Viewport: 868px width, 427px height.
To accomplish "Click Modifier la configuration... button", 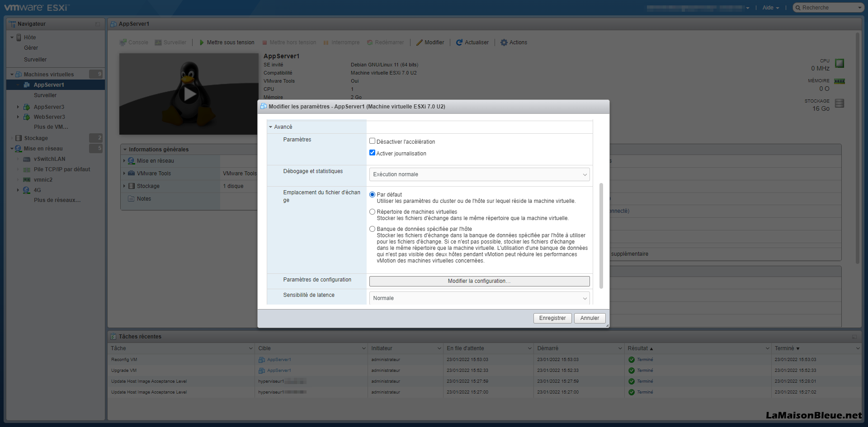I will [x=480, y=281].
